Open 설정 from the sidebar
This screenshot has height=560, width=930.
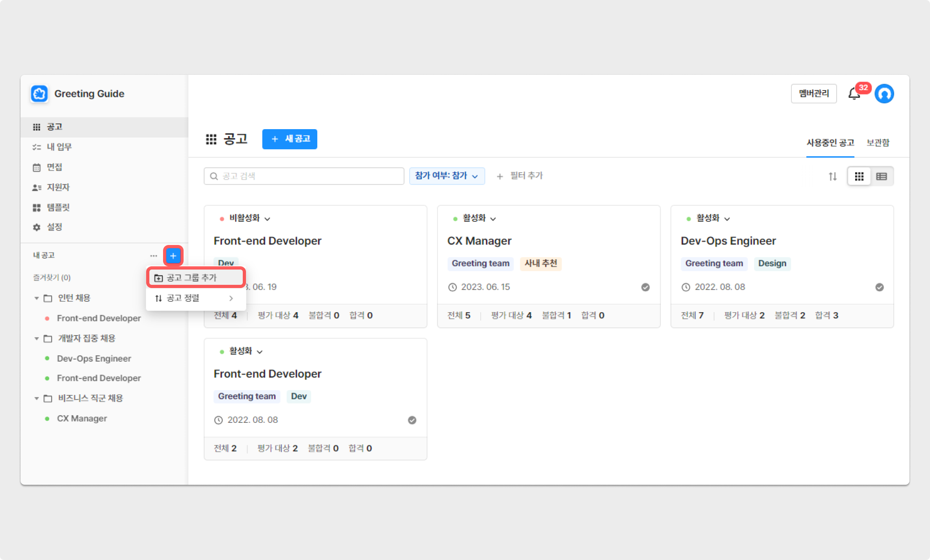[x=54, y=227]
